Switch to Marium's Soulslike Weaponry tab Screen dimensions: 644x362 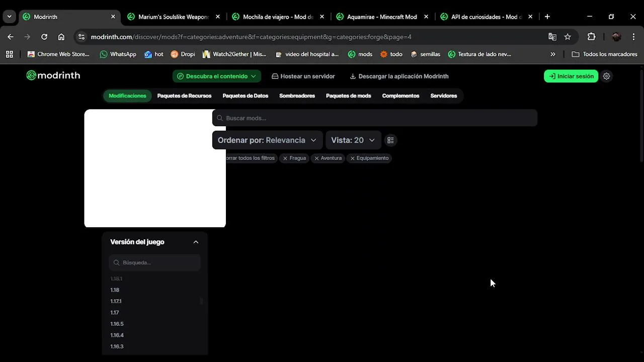pyautogui.click(x=174, y=17)
